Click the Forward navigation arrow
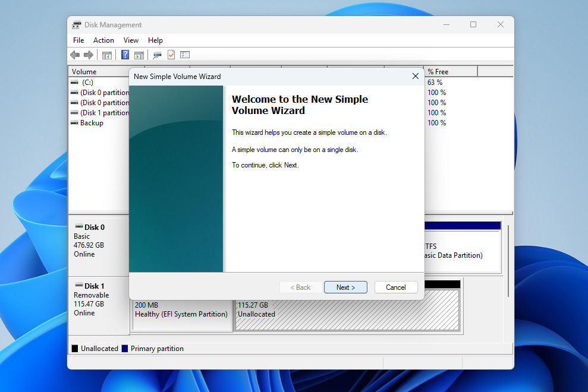The height and width of the screenshot is (392, 588). 88,55
